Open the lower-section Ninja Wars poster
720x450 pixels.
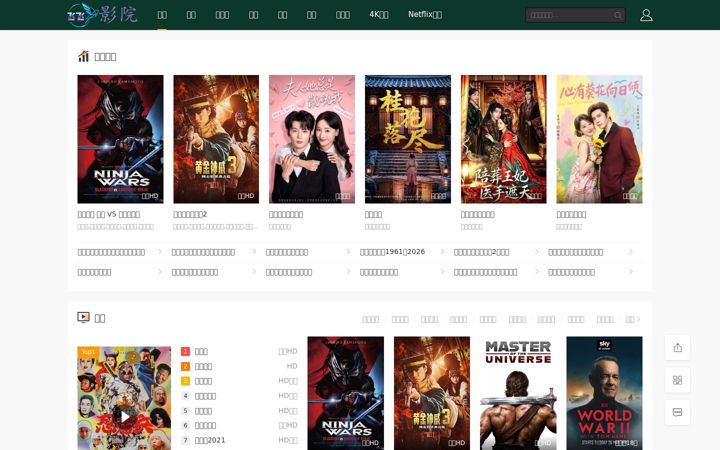(x=346, y=394)
